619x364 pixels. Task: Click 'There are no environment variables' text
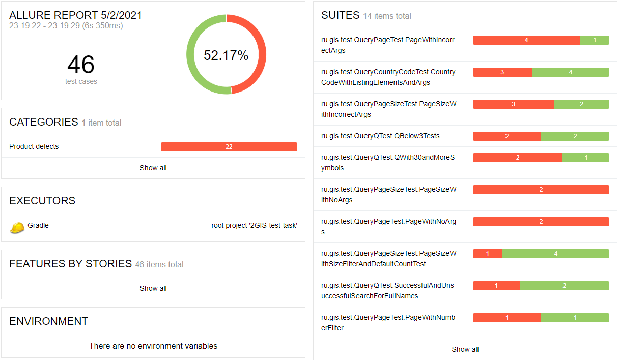point(153,346)
